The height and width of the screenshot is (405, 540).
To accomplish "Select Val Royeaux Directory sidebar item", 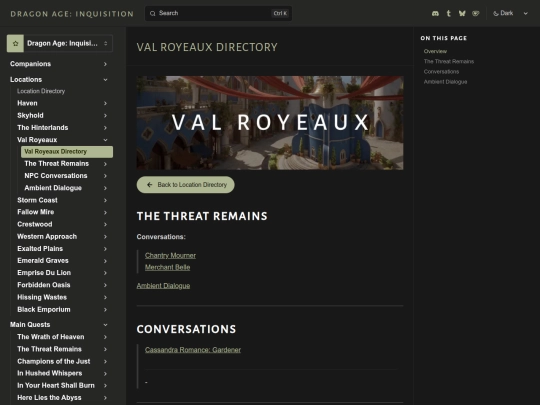I will (x=67, y=152).
